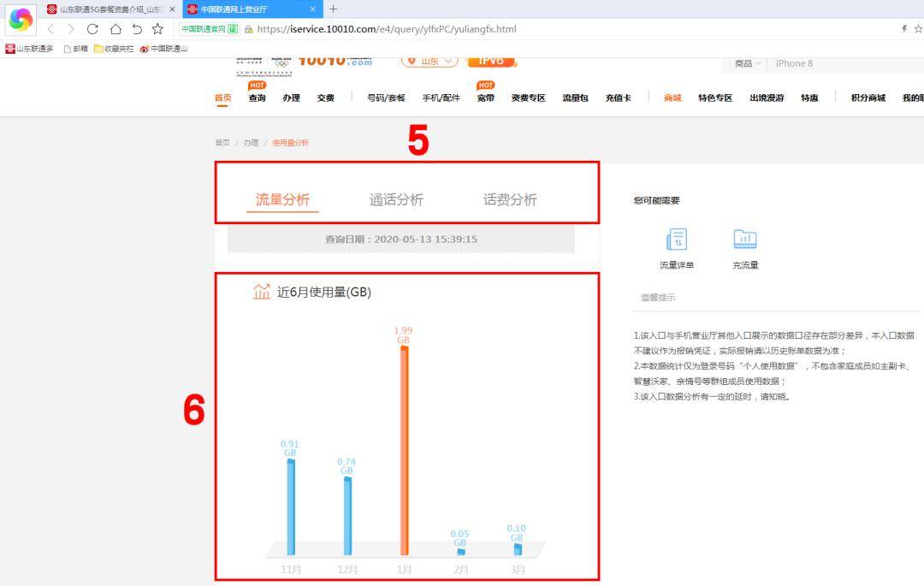Viewport: 924px width, 586px height.
Task: Open the 山东联通 bookmark
Action: pyautogui.click(x=29, y=49)
